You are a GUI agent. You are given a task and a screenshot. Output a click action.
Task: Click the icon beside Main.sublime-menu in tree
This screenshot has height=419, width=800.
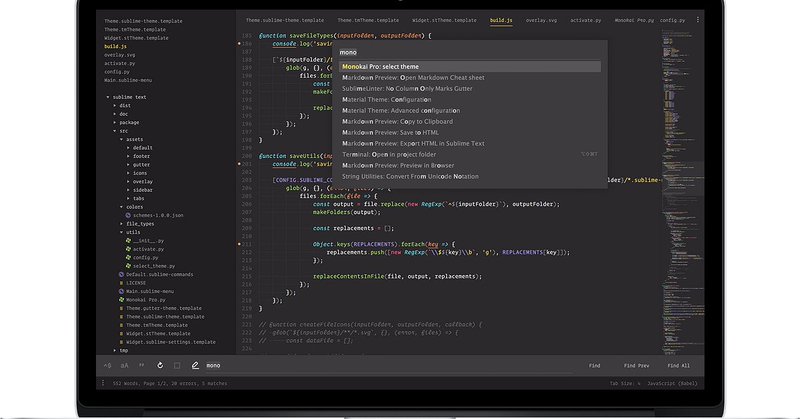point(121,291)
